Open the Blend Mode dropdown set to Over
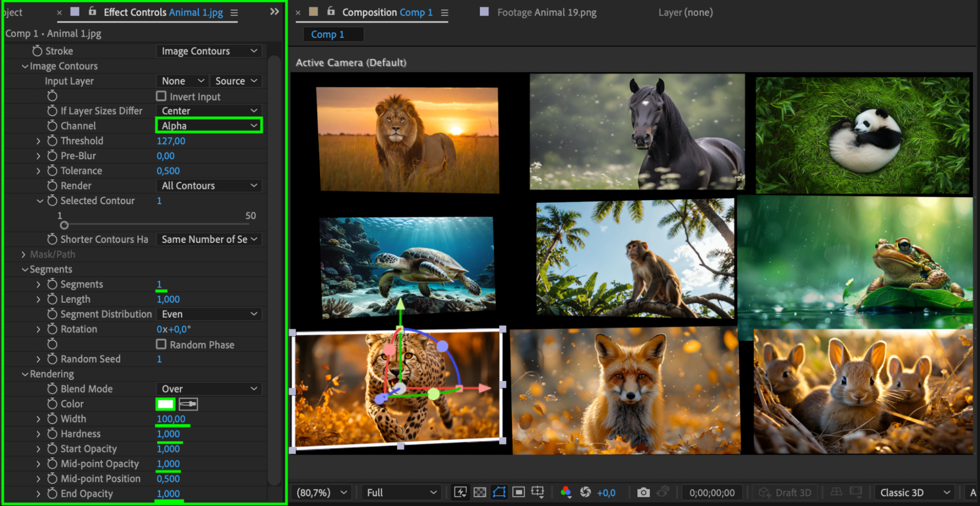Screen dimensions: 980x506 209,389
